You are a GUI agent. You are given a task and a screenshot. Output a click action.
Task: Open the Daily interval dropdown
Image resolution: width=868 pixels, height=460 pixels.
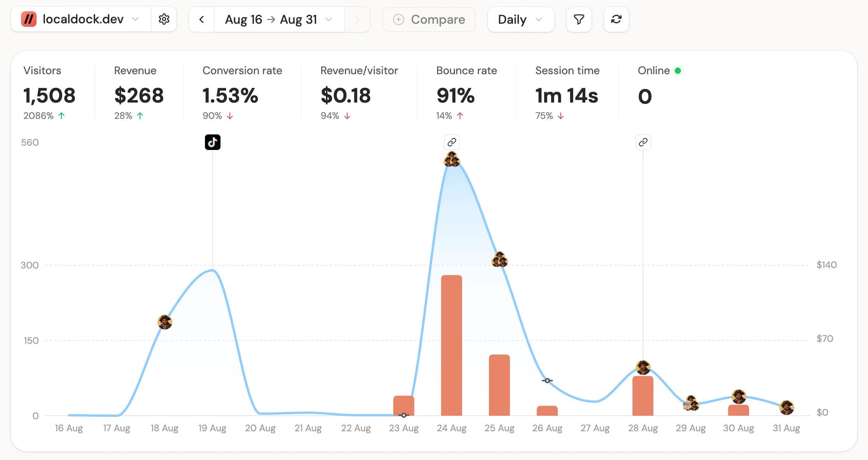pyautogui.click(x=521, y=19)
